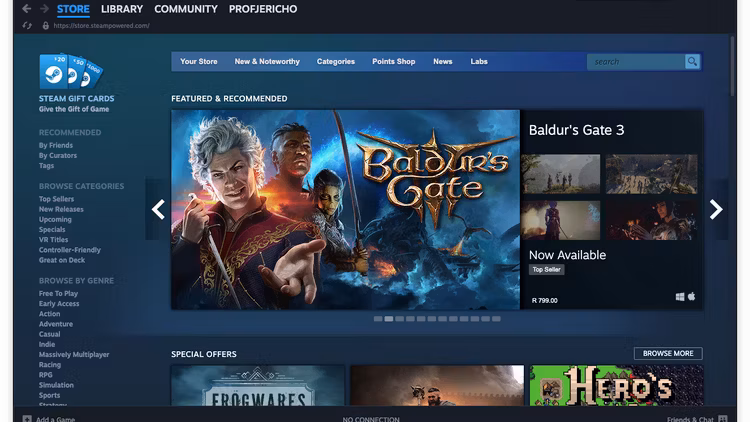
Task: Click the padlock icon beside the URL
Action: pyautogui.click(x=45, y=25)
